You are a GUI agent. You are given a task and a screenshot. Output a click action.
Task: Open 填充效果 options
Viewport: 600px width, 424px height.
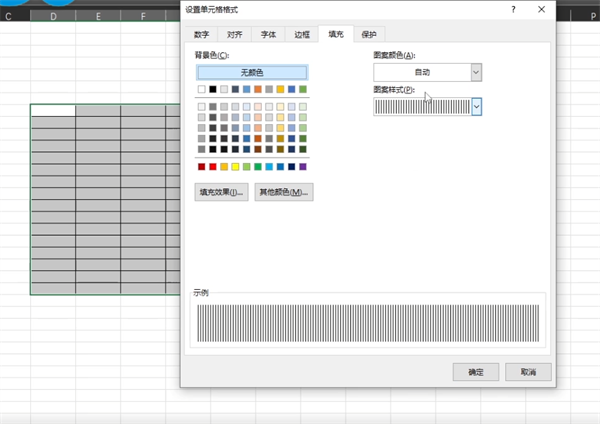[222, 192]
